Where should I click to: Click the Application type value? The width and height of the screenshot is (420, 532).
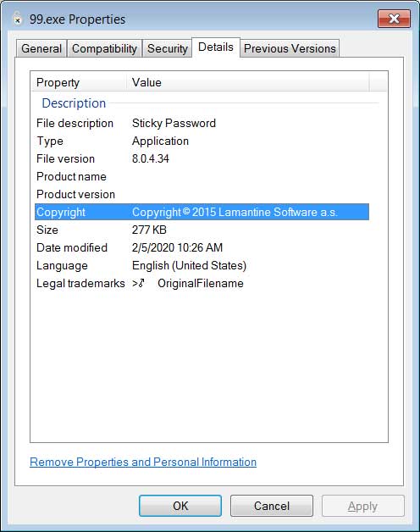coord(160,141)
